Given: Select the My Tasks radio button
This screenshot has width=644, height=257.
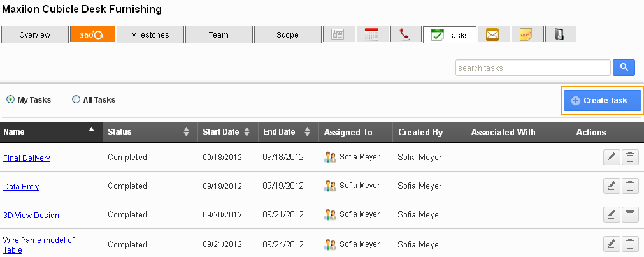Looking at the screenshot, I should (x=10, y=100).
